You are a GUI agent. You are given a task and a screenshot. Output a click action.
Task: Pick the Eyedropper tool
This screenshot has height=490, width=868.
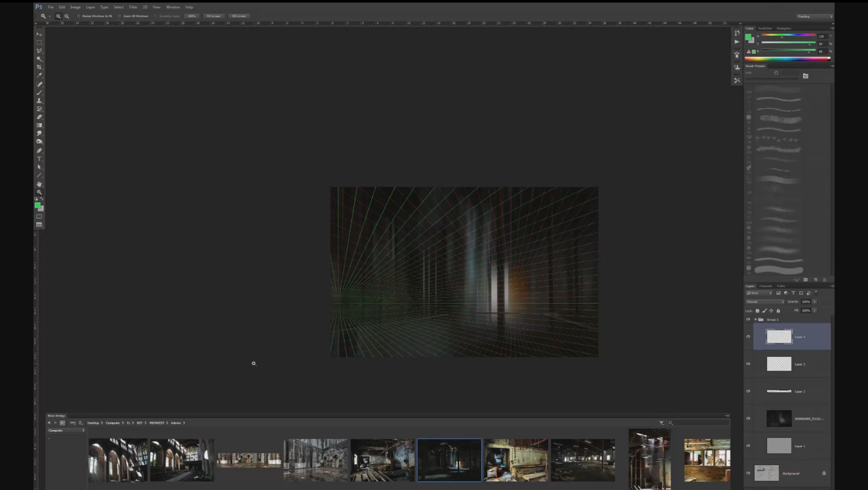click(x=39, y=75)
